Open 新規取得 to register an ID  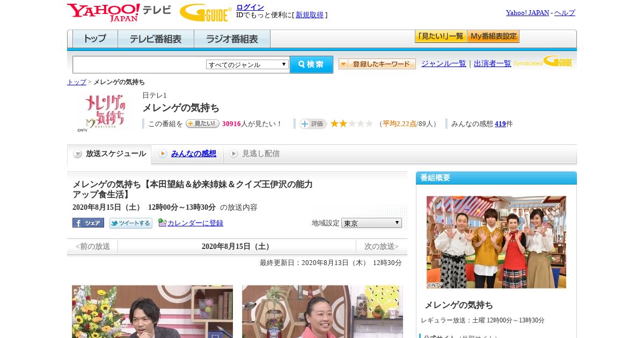310,15
